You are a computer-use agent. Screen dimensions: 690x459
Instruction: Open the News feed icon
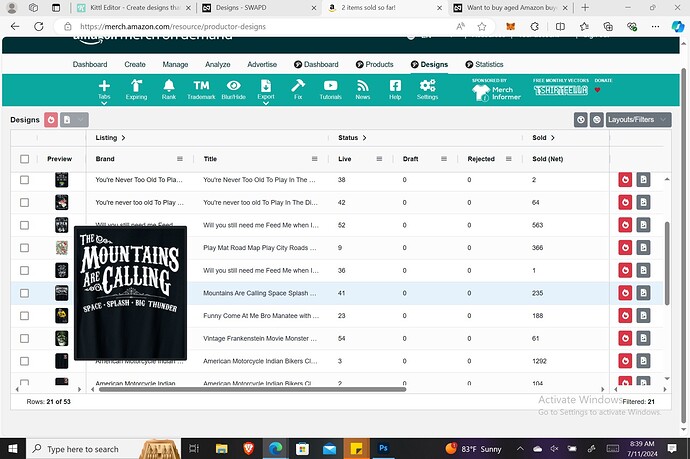(x=363, y=89)
